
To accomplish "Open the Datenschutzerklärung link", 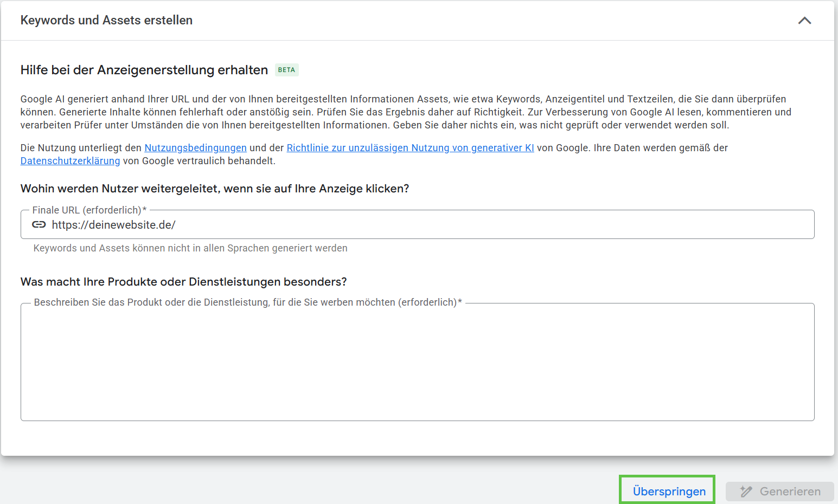I will (70, 161).
